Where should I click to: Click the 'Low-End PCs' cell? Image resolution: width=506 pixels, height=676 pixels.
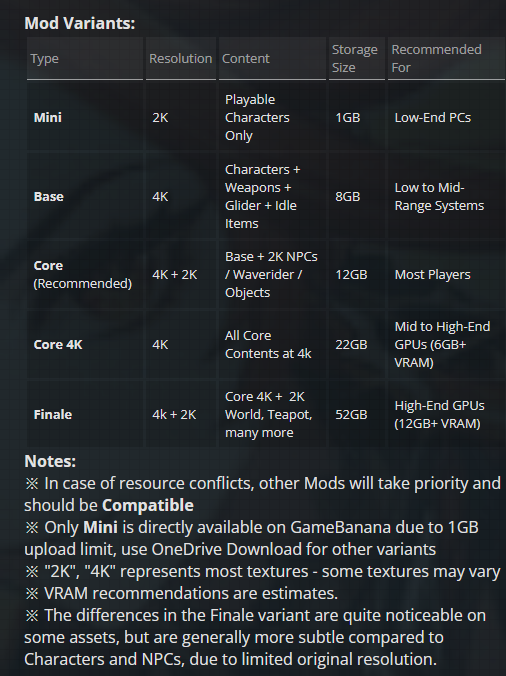point(433,117)
